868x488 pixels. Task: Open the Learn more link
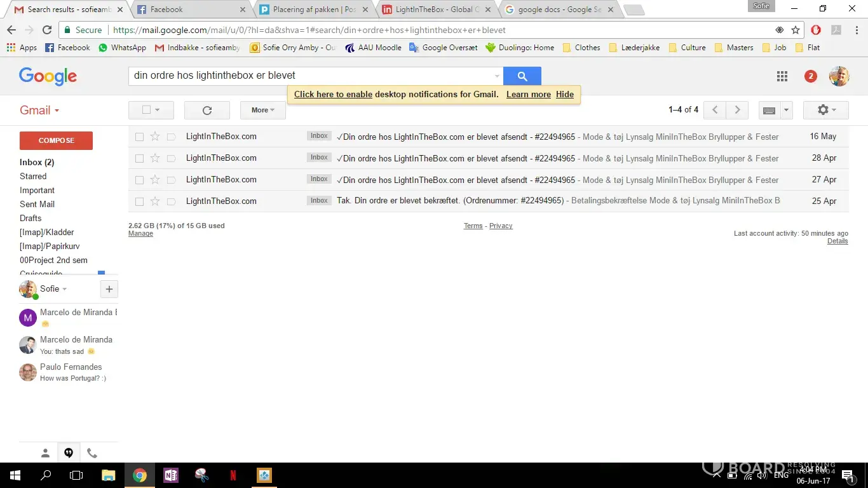click(x=529, y=94)
